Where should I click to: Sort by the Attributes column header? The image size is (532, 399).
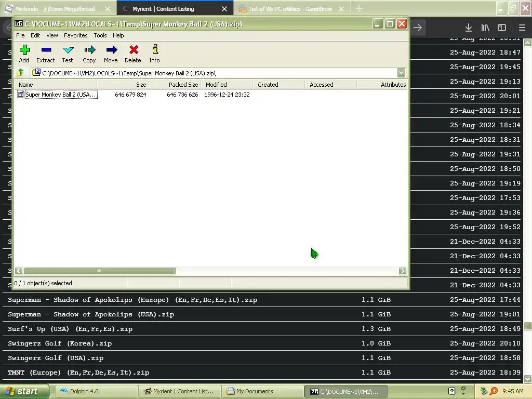[x=382, y=85]
